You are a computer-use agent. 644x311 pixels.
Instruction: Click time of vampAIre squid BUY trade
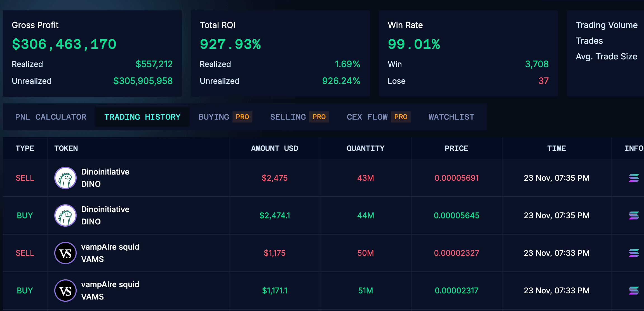[x=556, y=291]
